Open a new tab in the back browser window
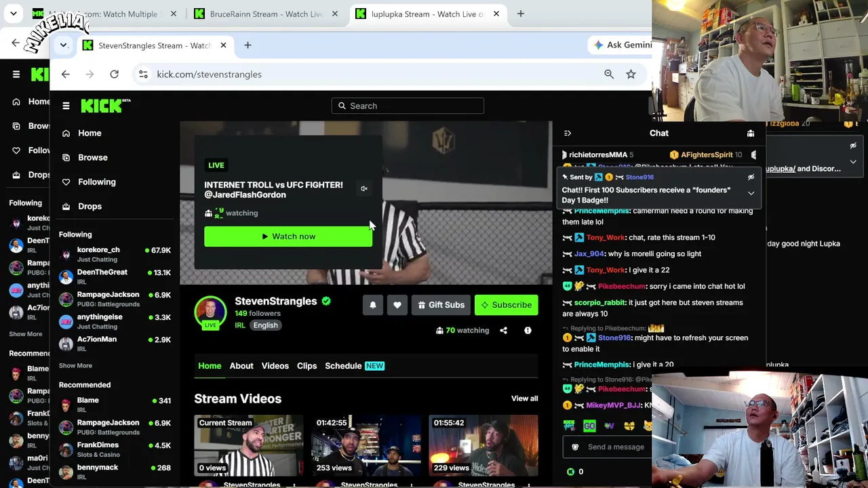 pos(521,14)
